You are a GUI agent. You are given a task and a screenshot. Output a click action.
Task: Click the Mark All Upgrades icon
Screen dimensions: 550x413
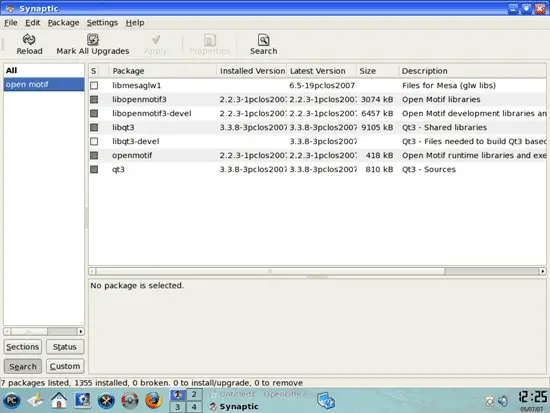(93, 39)
